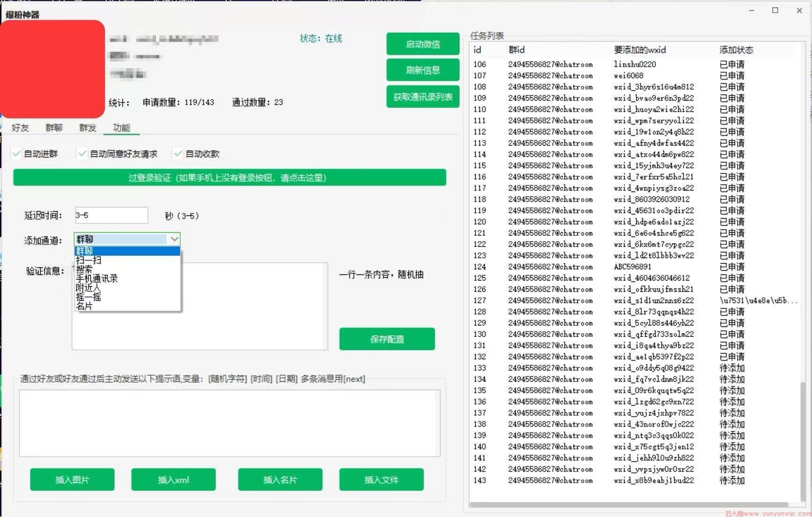
Task: Select task row 124 ABC596891
Action: click(635, 266)
